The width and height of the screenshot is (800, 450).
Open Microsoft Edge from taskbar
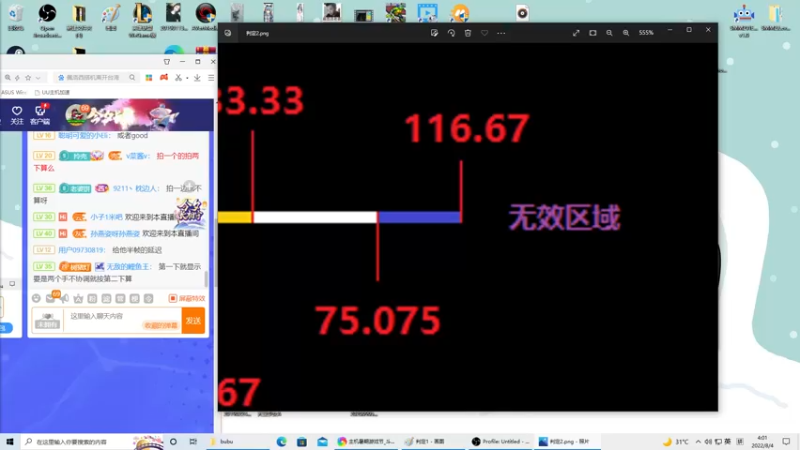[x=281, y=441]
